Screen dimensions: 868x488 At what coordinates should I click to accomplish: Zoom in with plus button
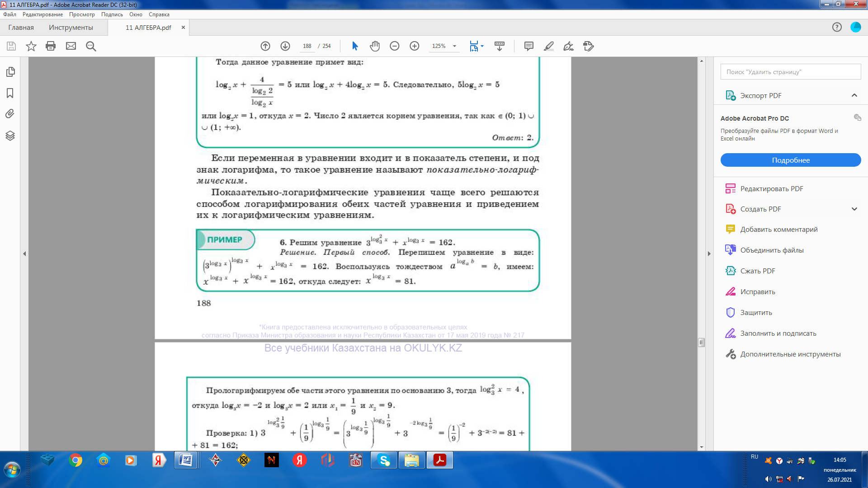point(414,46)
